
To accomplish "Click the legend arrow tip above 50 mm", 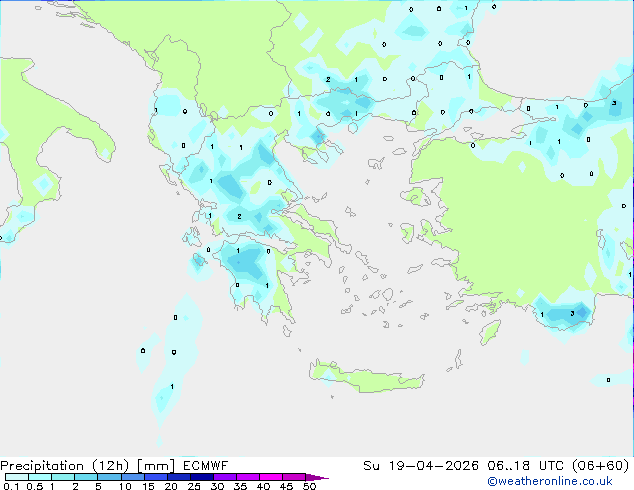I will (x=317, y=477).
